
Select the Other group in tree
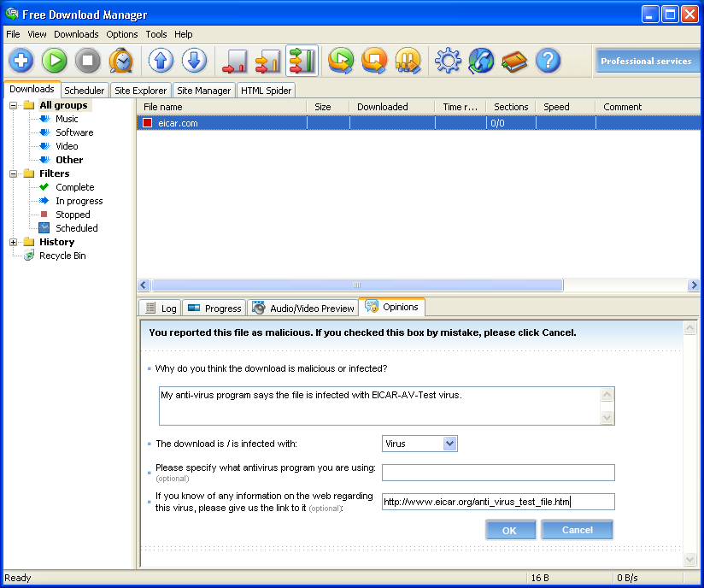coord(69,160)
